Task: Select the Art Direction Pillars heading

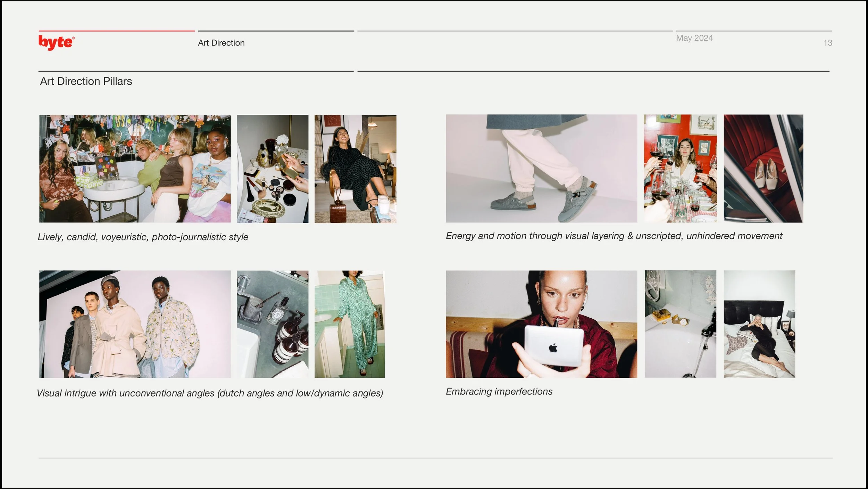Action: tap(86, 81)
